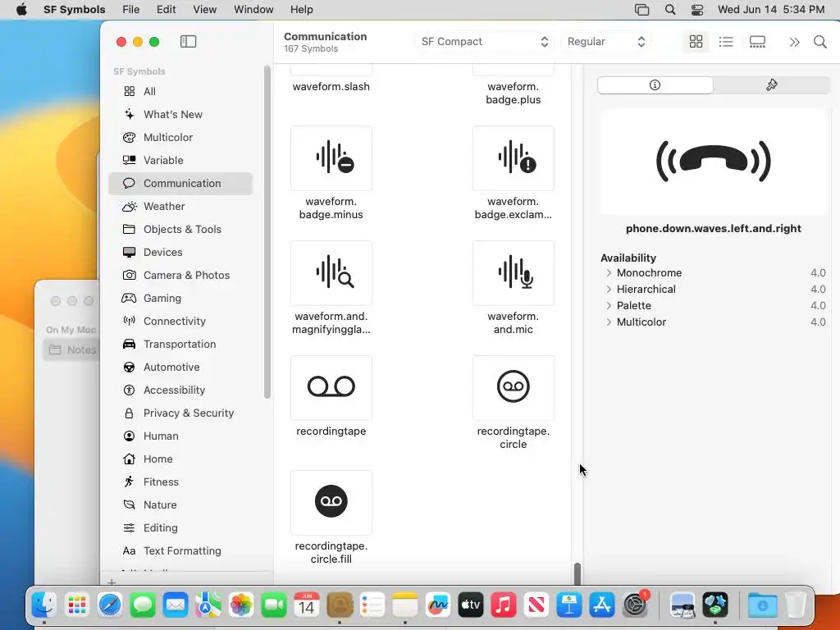Select the waveform.and.magnifyingglass symbol
The width and height of the screenshot is (840, 630).
tap(331, 272)
